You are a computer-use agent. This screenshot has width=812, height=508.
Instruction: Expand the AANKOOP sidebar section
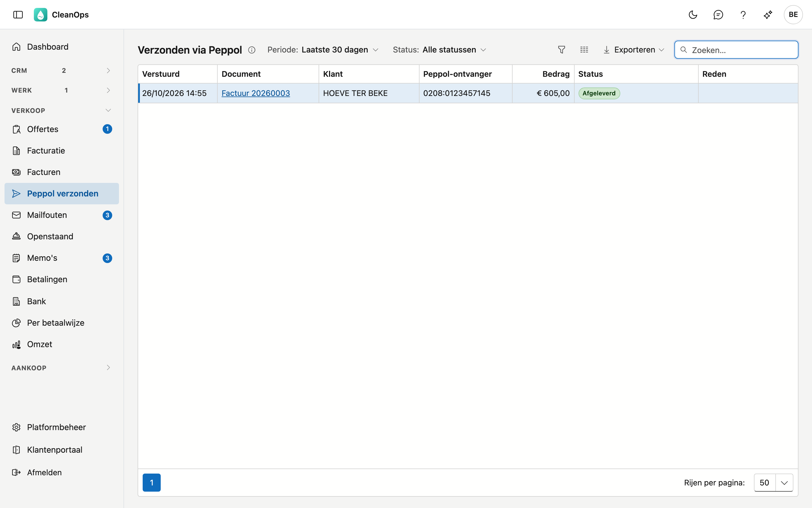(62, 367)
